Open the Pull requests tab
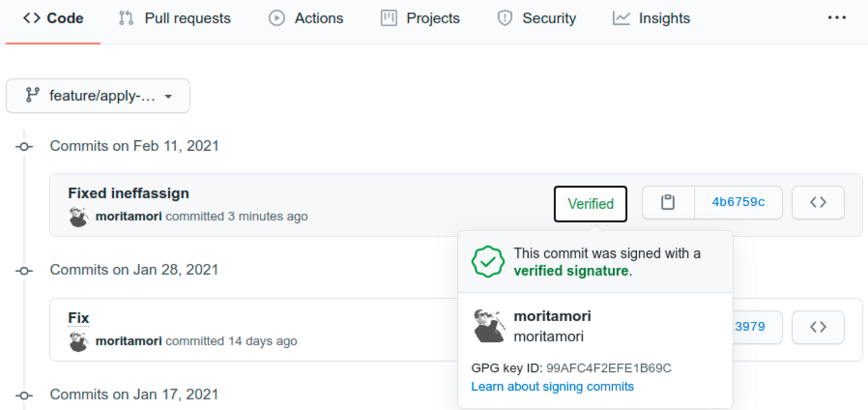This screenshot has width=868, height=410. 174,19
